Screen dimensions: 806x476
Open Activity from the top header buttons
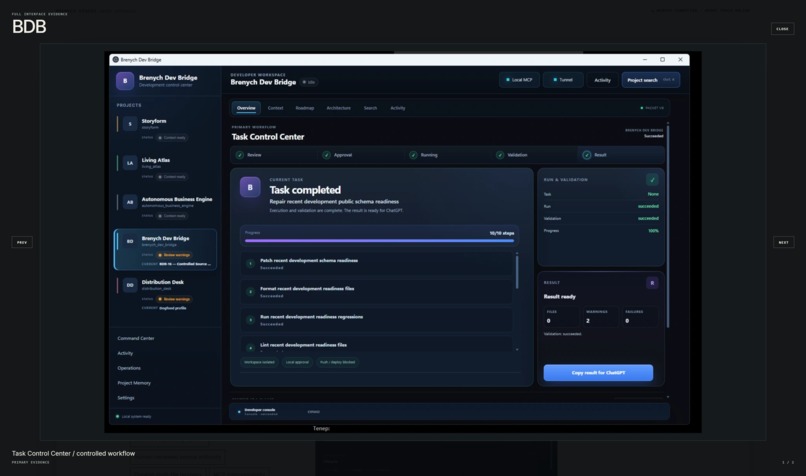(x=602, y=80)
